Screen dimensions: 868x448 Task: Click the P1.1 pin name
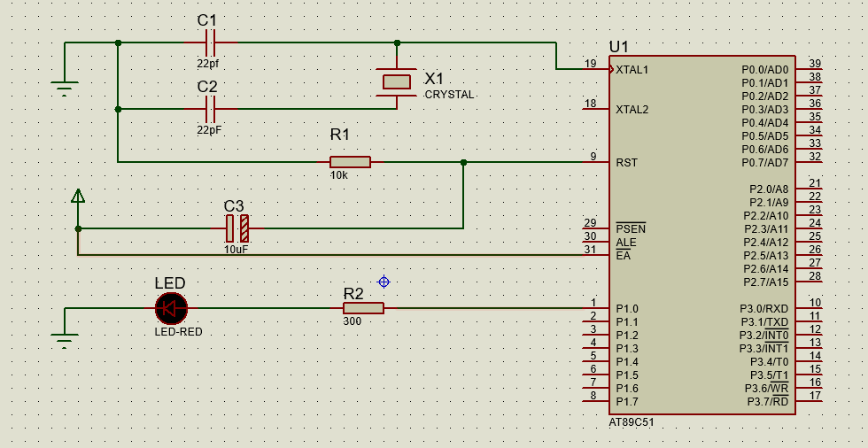coord(627,322)
